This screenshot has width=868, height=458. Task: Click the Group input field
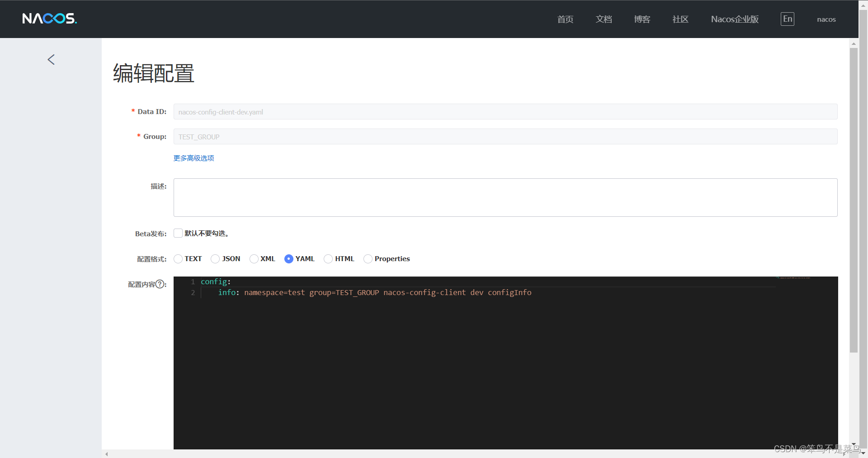505,137
